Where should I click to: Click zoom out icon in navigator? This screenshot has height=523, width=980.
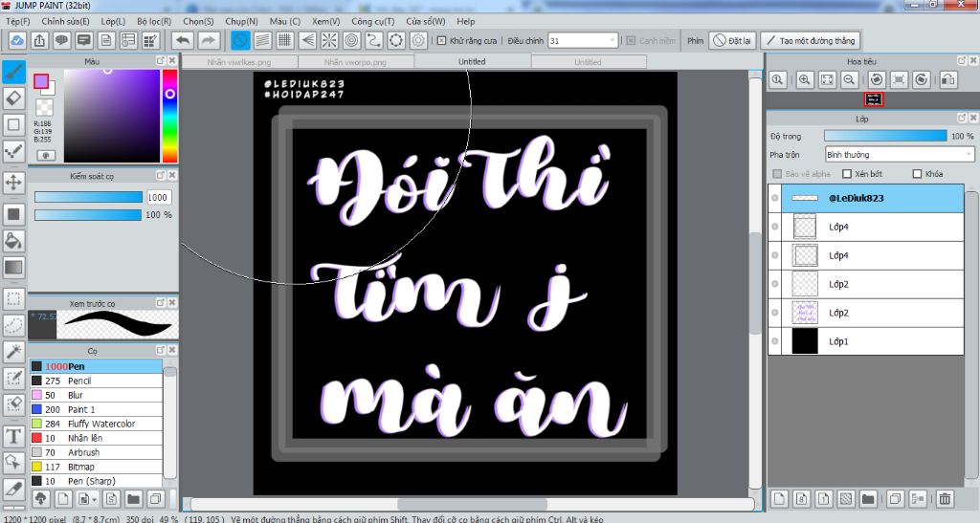tap(849, 80)
